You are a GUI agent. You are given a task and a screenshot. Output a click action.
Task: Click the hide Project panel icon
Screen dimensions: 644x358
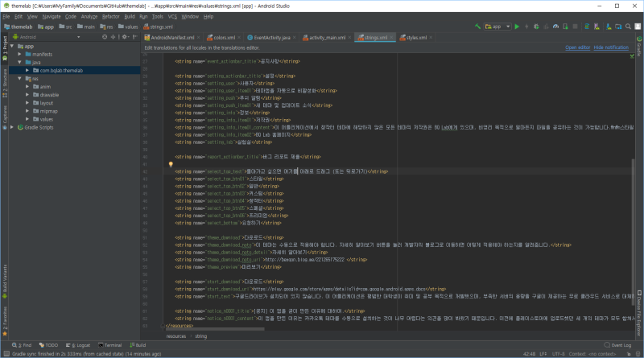[135, 37]
